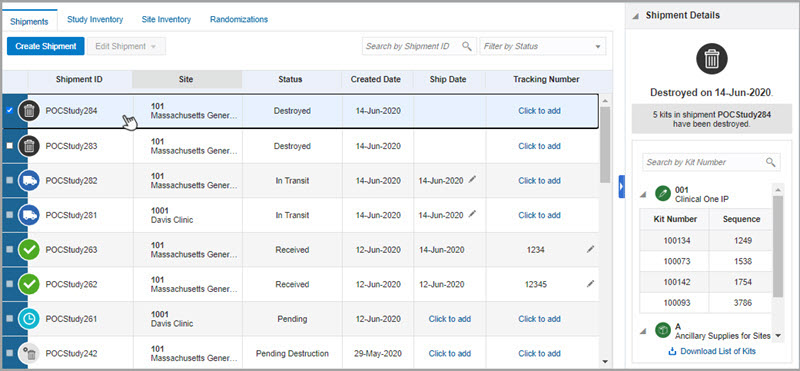
Task: Open the Randomizations tab
Action: pos(239,19)
